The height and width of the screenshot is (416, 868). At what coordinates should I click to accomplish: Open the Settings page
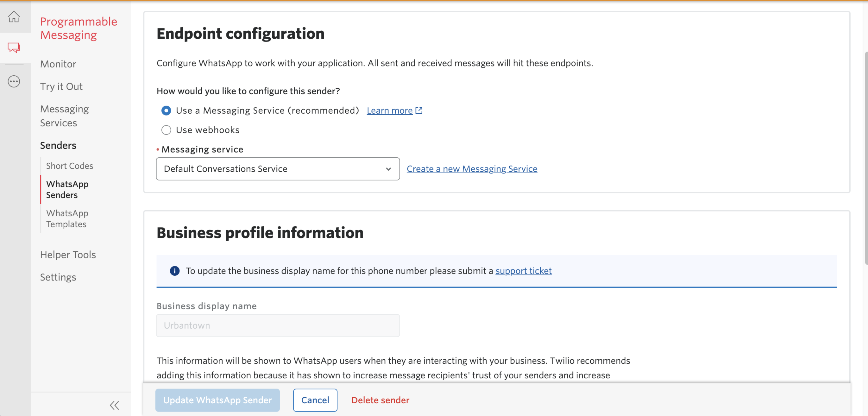click(58, 277)
